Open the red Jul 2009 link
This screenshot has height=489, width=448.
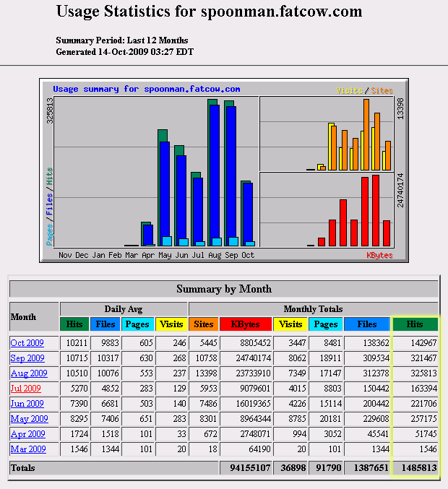[x=26, y=389]
